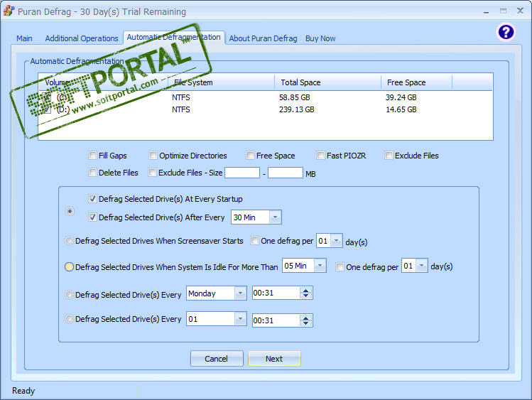Click the minimum exclude size input field
532x400 pixels.
242,173
